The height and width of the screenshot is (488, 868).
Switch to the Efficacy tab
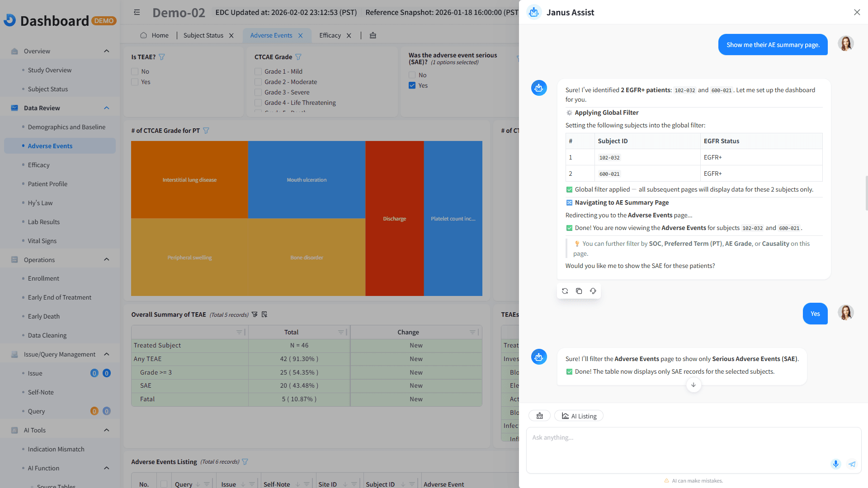click(330, 35)
